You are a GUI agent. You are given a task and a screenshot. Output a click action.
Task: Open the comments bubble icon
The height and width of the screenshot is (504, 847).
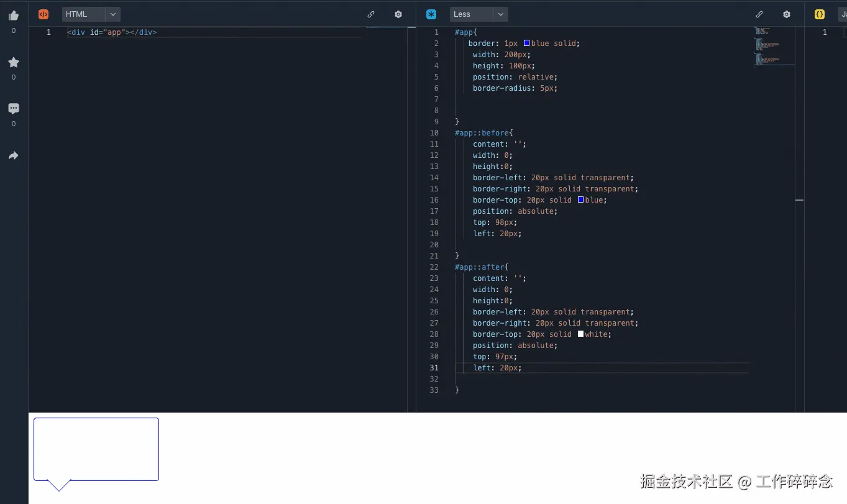point(14,109)
